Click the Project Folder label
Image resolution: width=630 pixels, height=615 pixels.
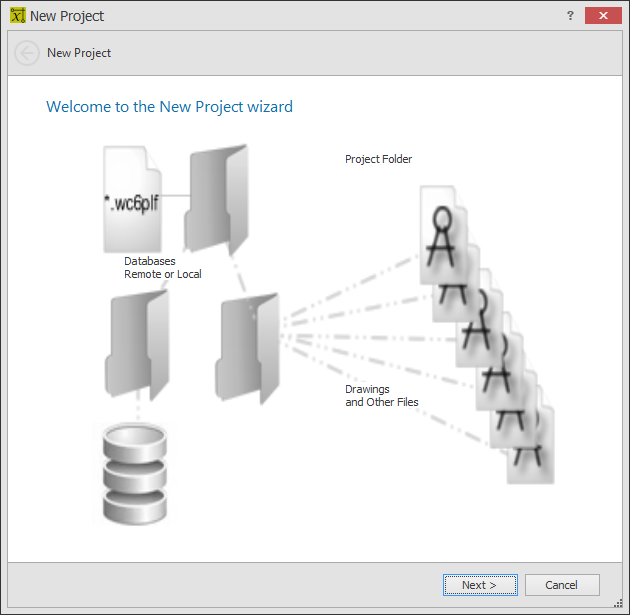(x=378, y=159)
